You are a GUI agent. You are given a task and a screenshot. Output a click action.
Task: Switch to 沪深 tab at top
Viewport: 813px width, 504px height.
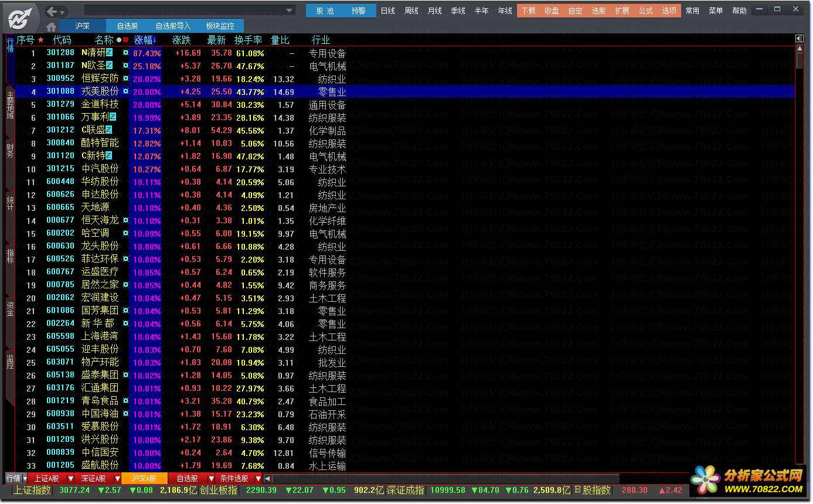click(x=83, y=26)
